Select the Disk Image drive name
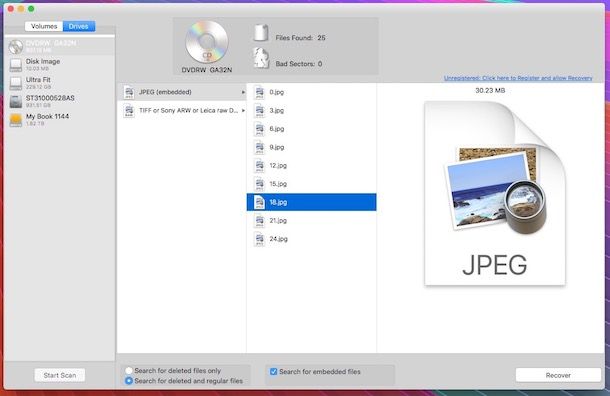The width and height of the screenshot is (610, 396). [x=43, y=61]
